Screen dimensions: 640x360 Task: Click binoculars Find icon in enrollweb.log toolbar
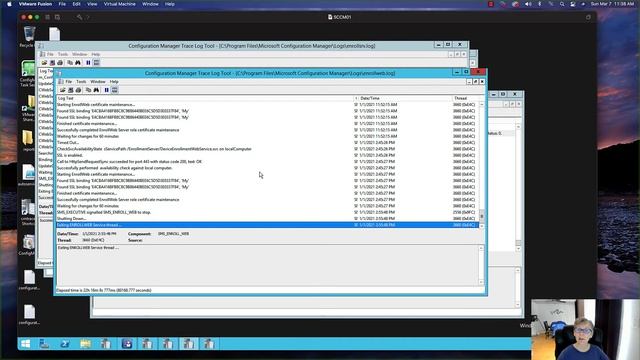(96, 90)
